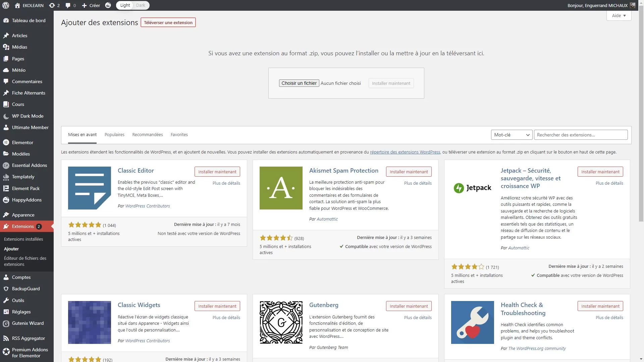Install Classic Editor now

[x=217, y=172]
